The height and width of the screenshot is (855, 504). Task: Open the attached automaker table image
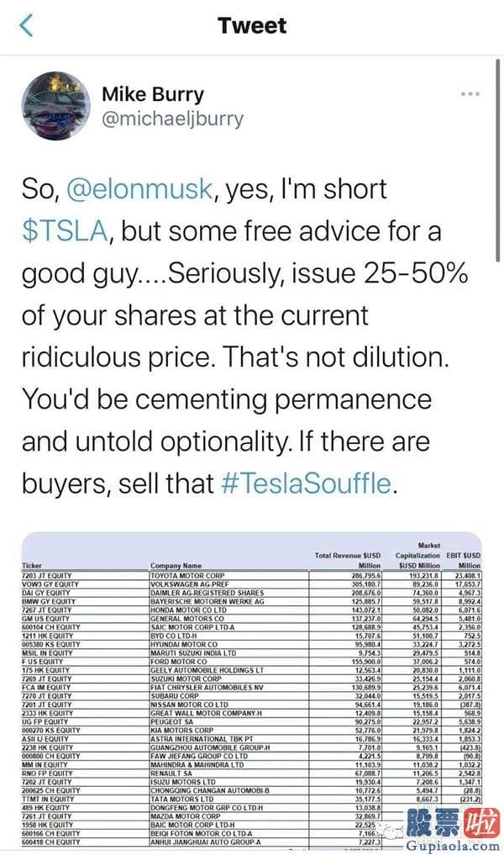252,690
